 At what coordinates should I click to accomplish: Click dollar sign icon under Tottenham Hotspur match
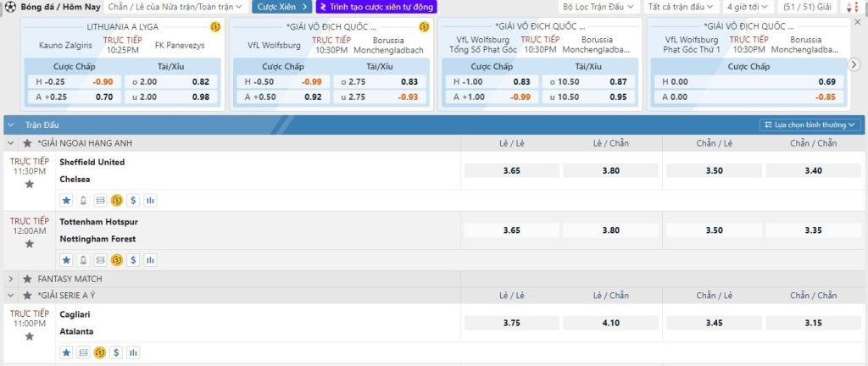pos(133,260)
